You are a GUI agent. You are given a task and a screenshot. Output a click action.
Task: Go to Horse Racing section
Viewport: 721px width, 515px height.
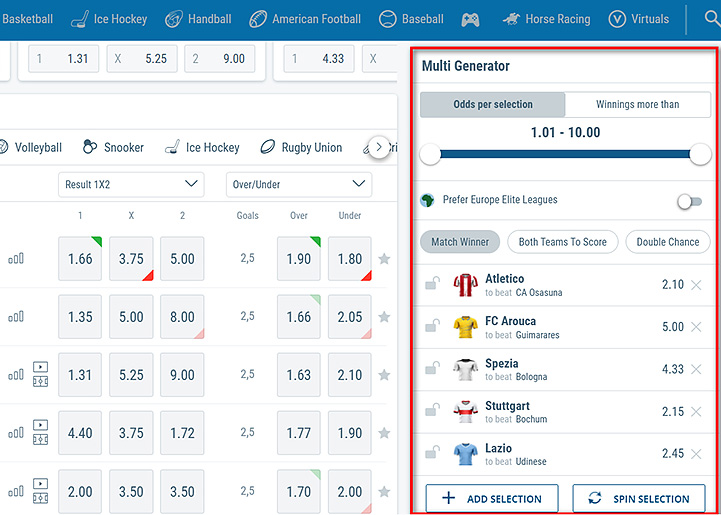[546, 19]
